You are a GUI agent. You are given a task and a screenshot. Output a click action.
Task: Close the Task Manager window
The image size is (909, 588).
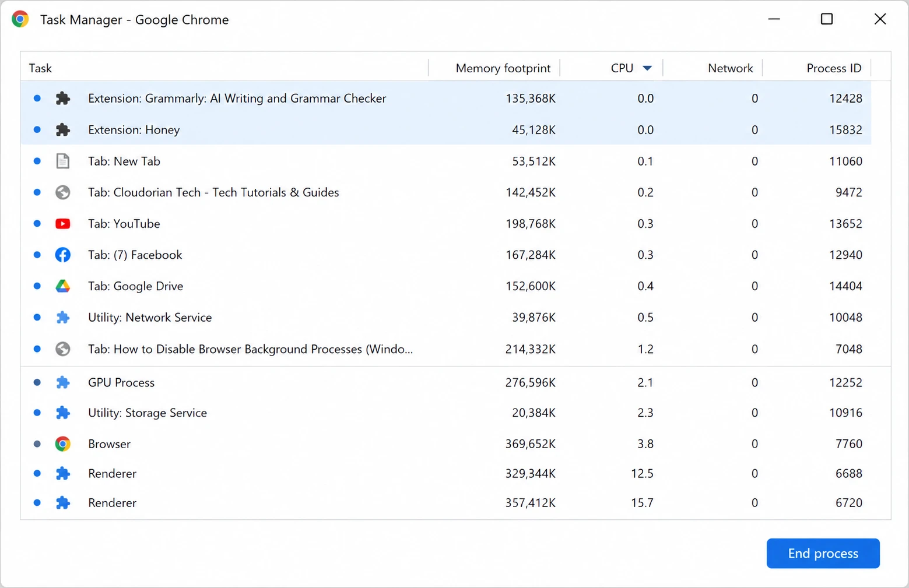(x=880, y=19)
